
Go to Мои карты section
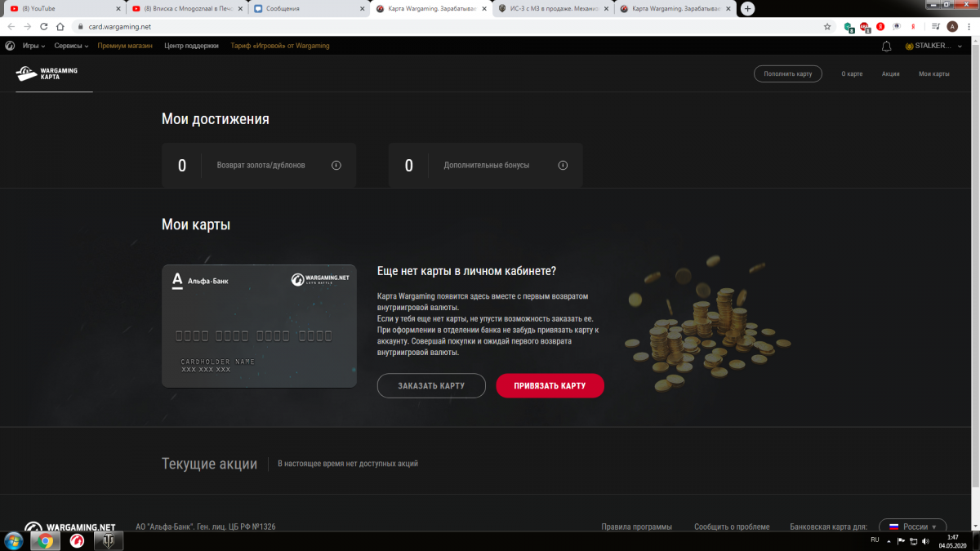pos(934,73)
